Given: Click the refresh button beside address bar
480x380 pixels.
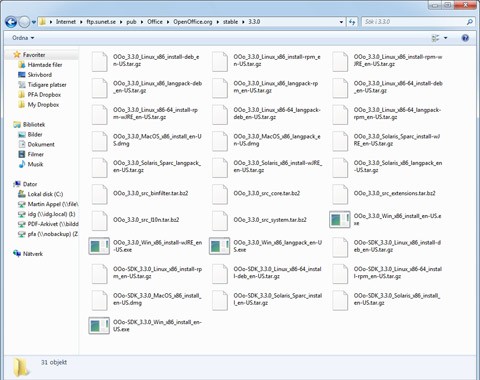Looking at the screenshot, I should click(352, 22).
